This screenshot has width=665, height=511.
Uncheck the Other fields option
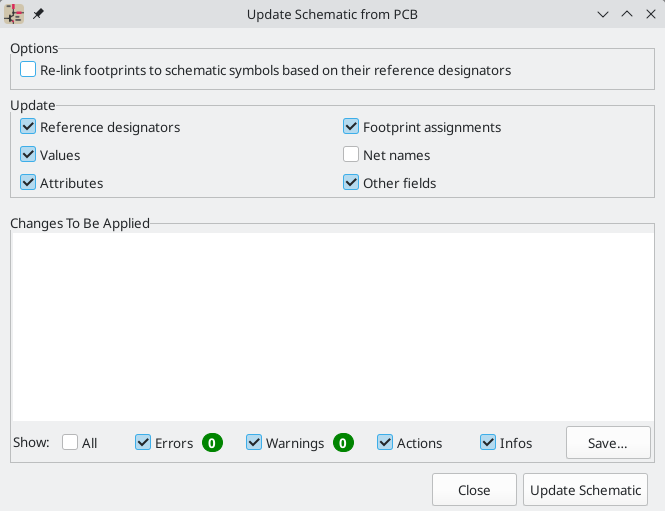351,183
